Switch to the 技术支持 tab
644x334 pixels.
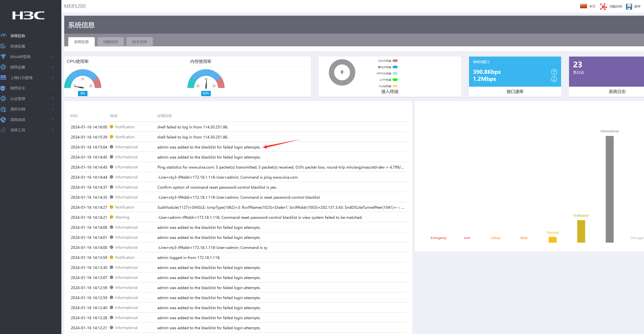[140, 42]
